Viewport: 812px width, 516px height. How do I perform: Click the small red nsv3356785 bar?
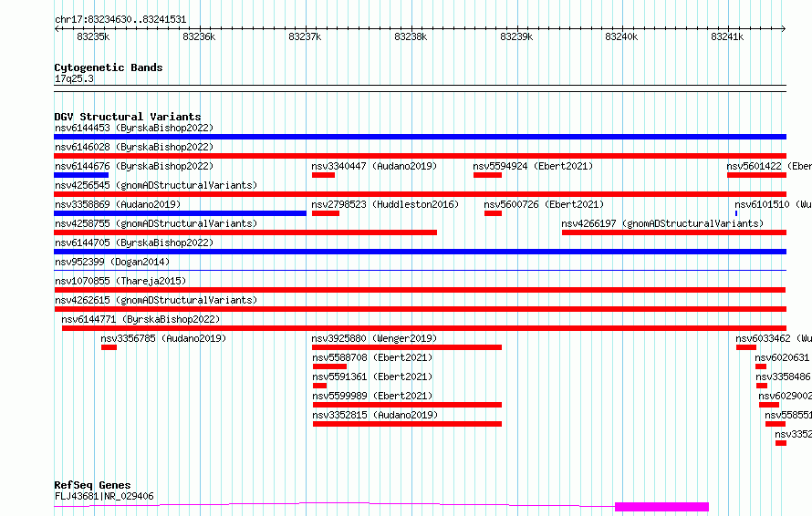[x=109, y=347]
